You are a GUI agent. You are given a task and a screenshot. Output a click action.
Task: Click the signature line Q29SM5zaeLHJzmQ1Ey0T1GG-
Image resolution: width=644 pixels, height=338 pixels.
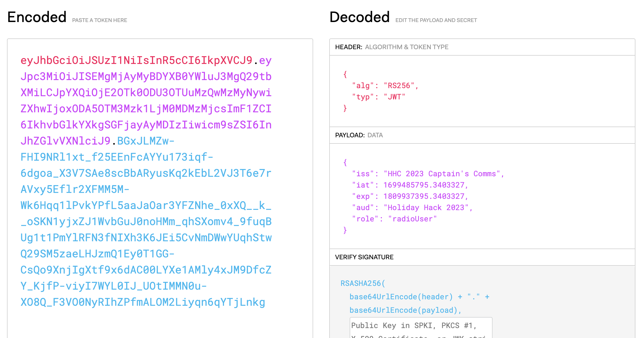(x=97, y=254)
